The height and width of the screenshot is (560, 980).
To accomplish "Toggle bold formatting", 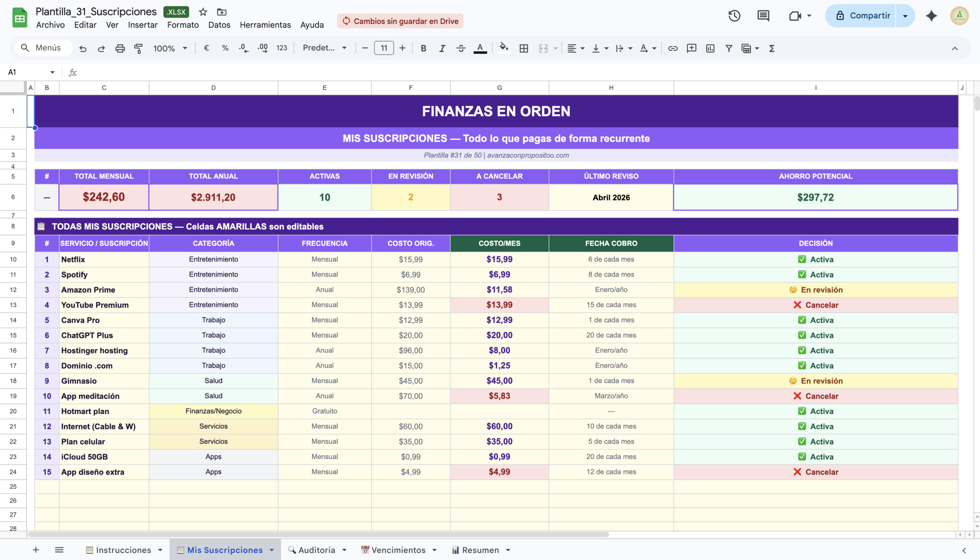I will 423,48.
